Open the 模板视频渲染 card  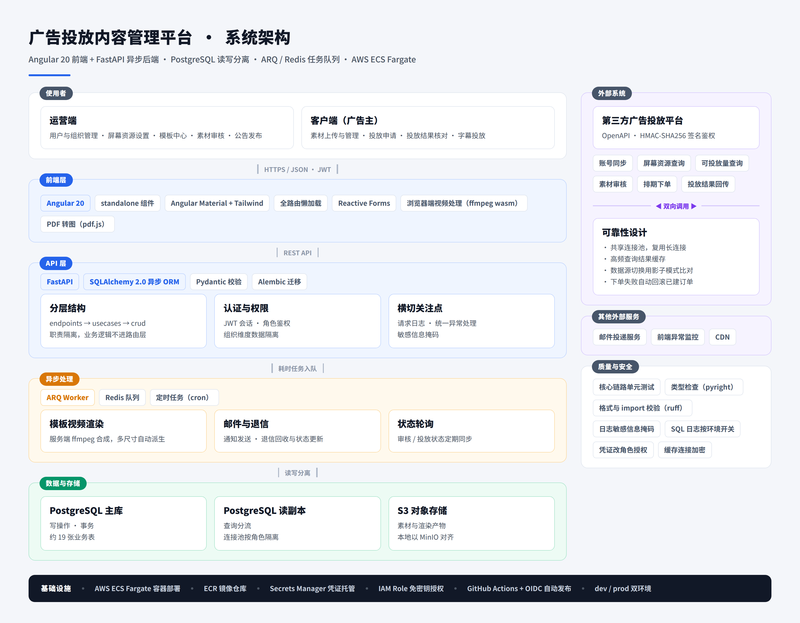point(123,431)
